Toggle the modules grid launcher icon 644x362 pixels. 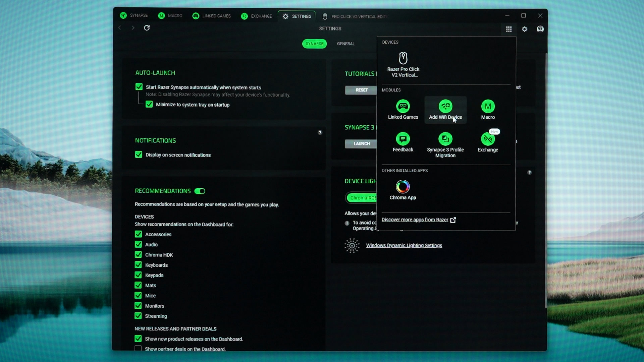pyautogui.click(x=508, y=29)
